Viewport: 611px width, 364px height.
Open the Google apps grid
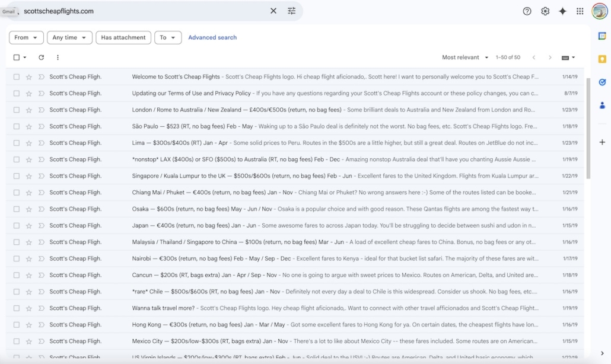[x=580, y=11]
